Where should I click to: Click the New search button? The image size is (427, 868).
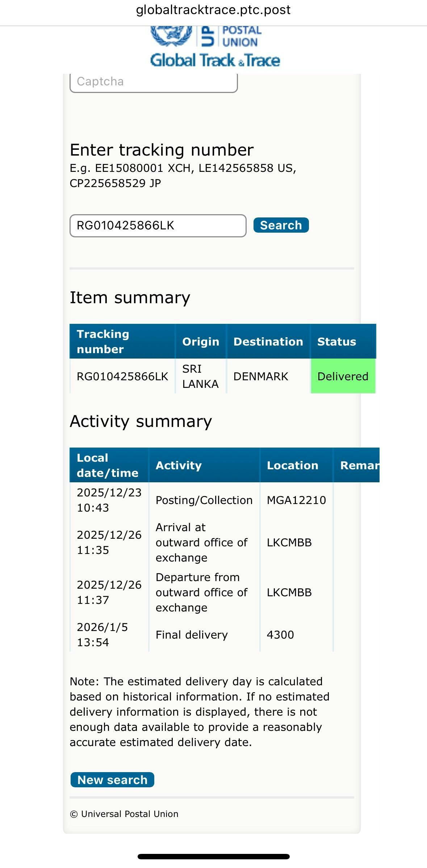click(112, 780)
